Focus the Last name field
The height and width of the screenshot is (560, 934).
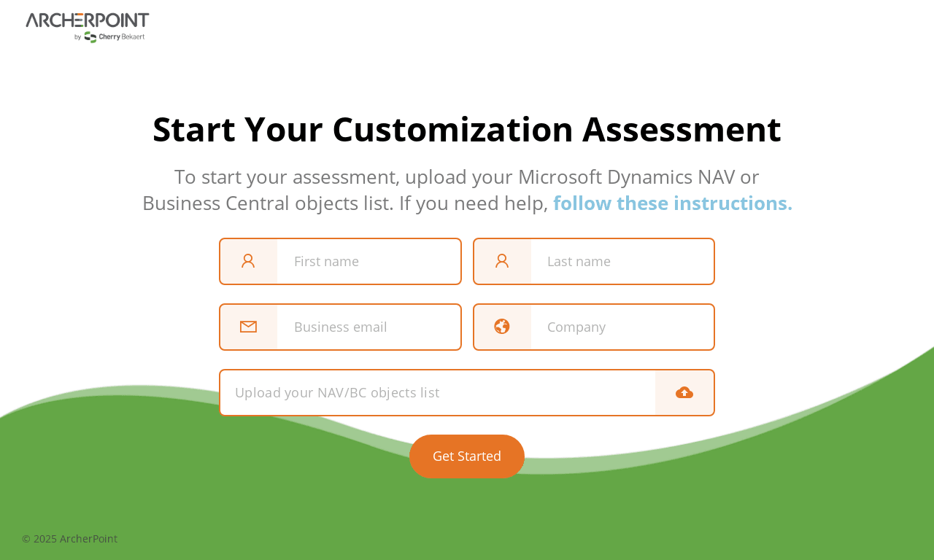coord(594,261)
